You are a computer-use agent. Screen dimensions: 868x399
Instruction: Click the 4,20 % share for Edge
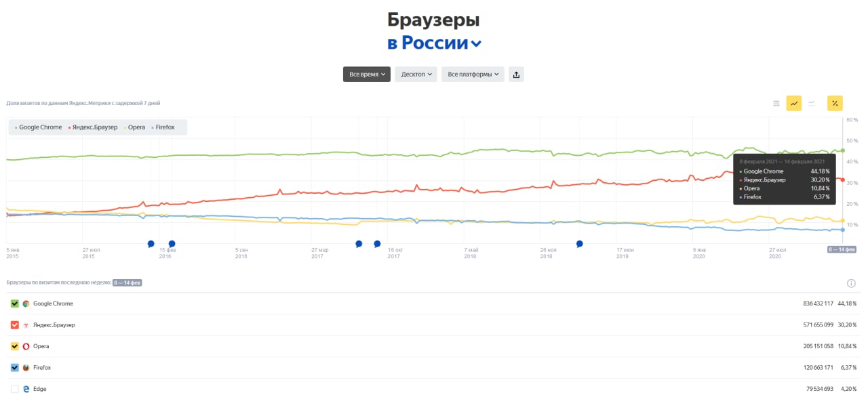tap(848, 389)
